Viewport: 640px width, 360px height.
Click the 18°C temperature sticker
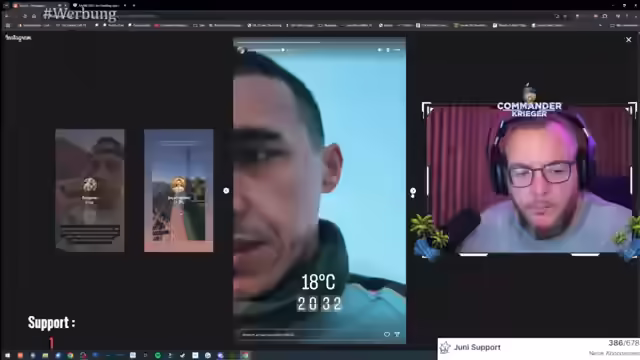click(318, 282)
